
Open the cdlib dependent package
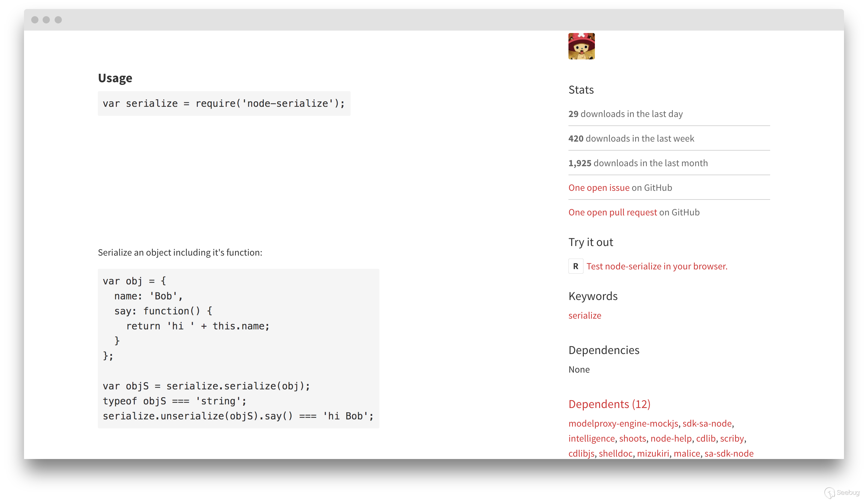[706, 438]
